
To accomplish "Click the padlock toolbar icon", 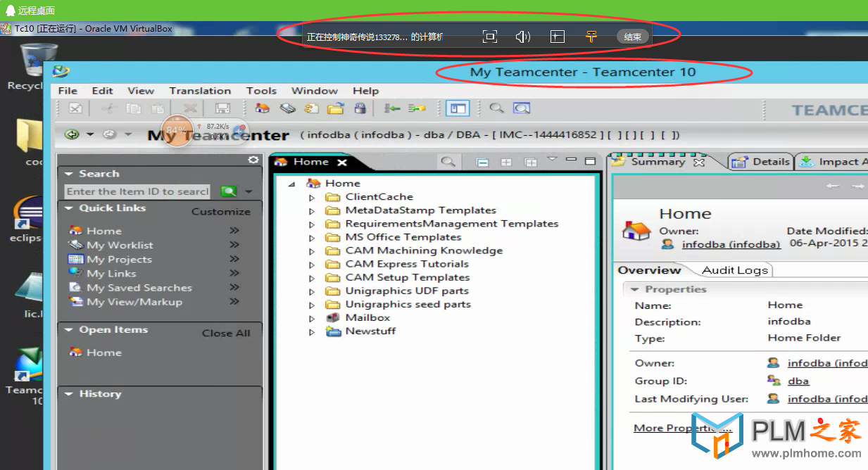I will click(360, 108).
